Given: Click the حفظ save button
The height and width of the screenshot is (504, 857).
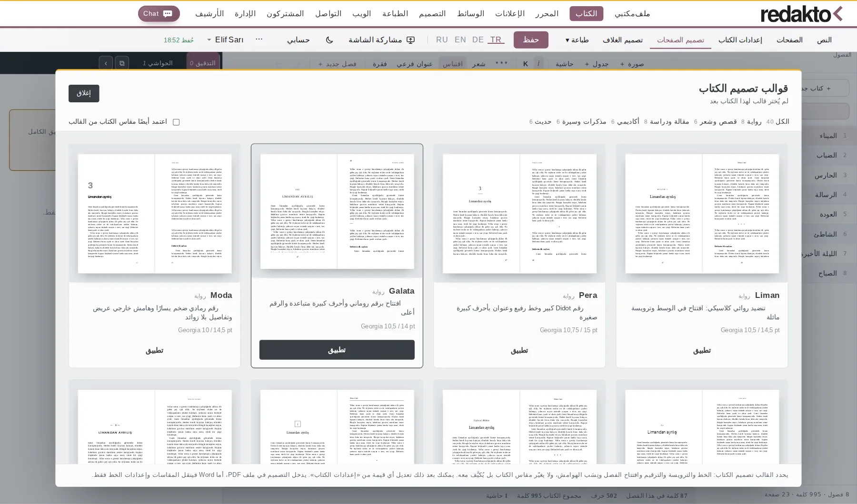Looking at the screenshot, I should pyautogui.click(x=531, y=40).
